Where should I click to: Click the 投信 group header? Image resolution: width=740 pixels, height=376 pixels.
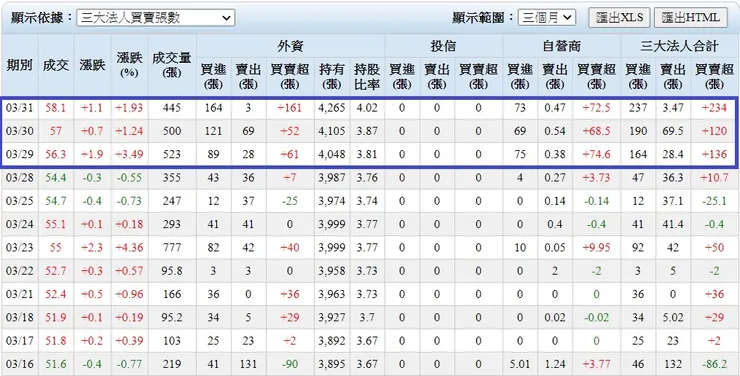pyautogui.click(x=443, y=46)
